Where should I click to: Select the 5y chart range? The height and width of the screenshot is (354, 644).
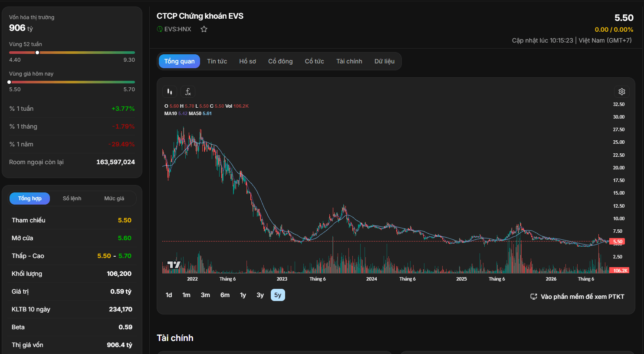(278, 295)
